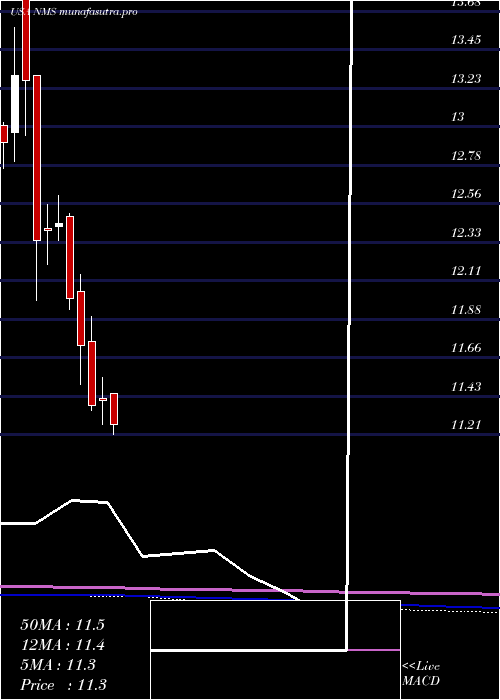Click the 13 price axis label
This screenshot has width=500, height=700.
[x=458, y=117]
